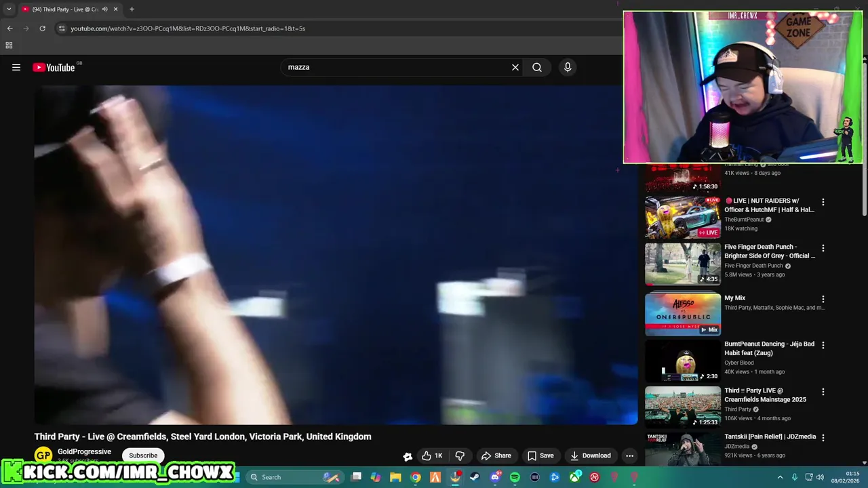
Task: Open options for Tantskii Pain Relief video
Action: tap(823, 438)
